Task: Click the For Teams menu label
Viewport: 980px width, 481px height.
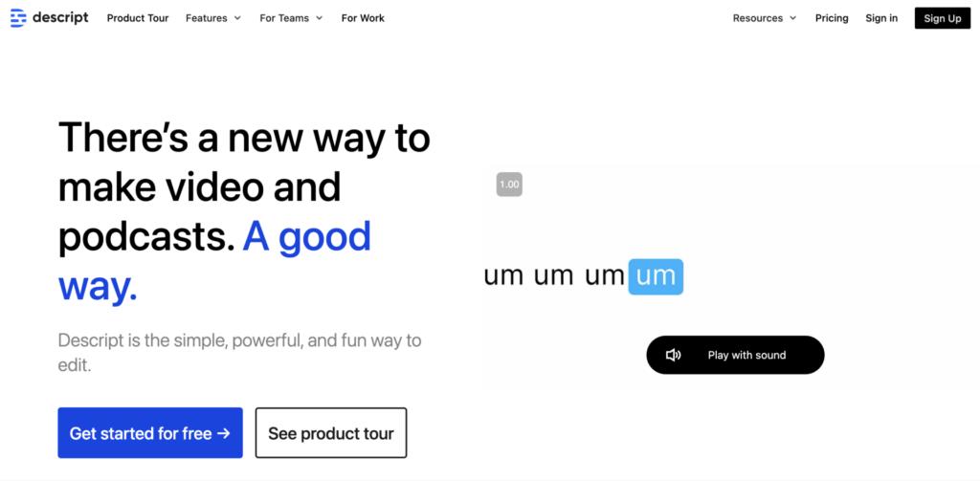Action: tap(284, 18)
